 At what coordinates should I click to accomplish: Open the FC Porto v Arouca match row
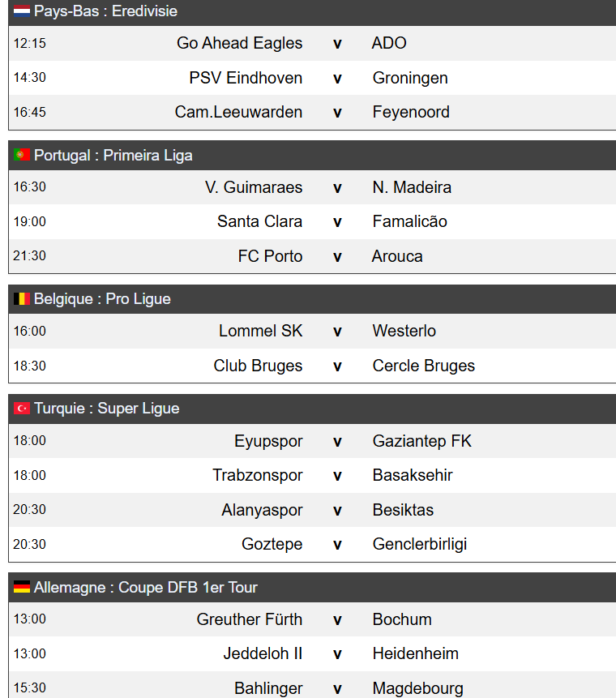312,256
